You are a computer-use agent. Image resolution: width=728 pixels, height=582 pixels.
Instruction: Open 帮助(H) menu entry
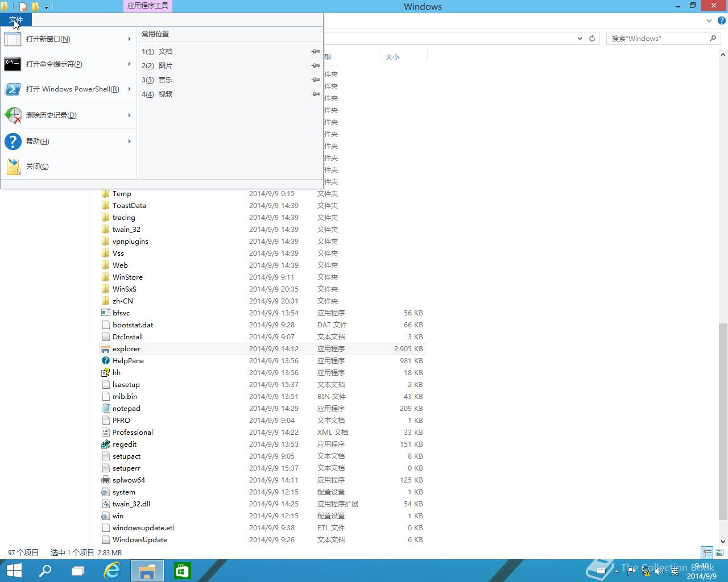coord(68,142)
